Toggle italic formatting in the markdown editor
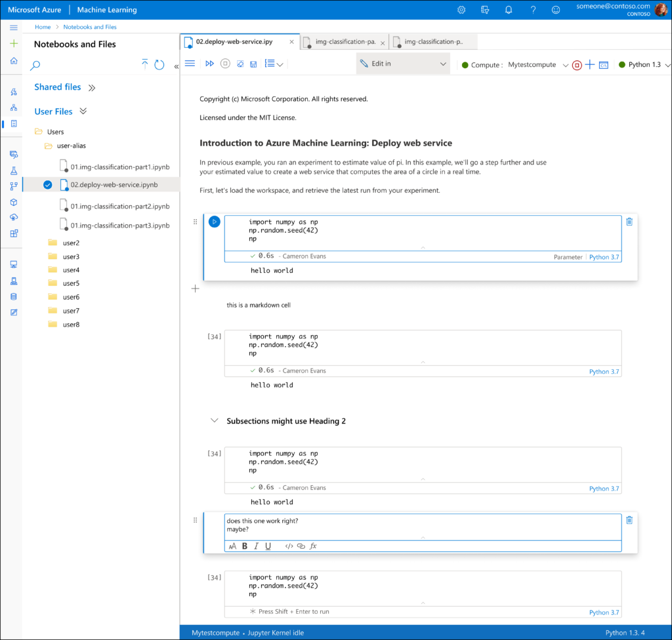 256,546
